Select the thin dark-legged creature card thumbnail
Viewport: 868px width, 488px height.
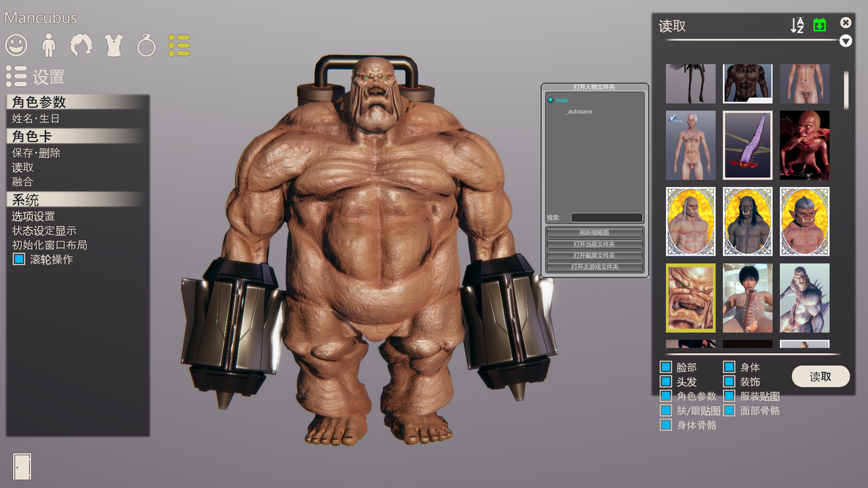[x=690, y=83]
